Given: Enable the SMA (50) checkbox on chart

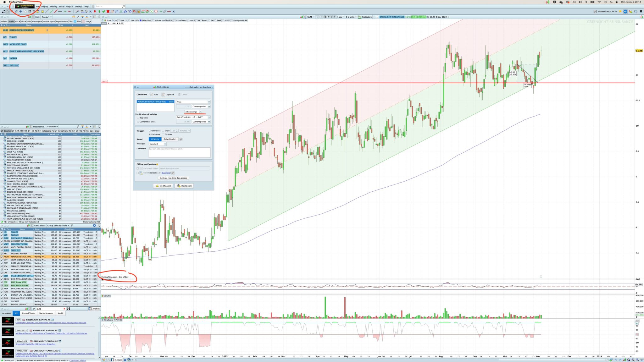Looking at the screenshot, I should [130, 20].
